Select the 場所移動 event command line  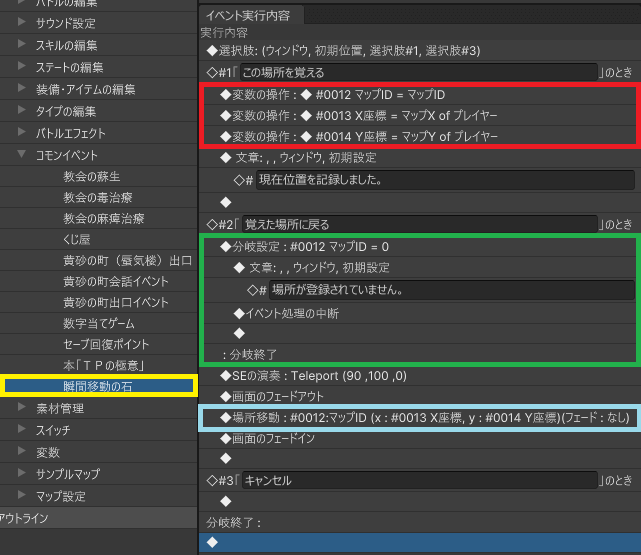419,418
